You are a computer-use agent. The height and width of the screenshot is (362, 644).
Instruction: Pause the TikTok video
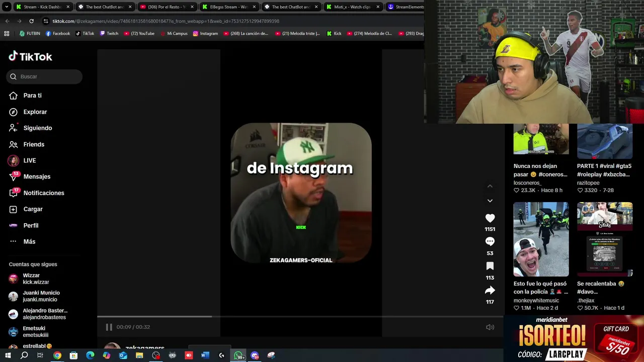pyautogui.click(x=109, y=327)
